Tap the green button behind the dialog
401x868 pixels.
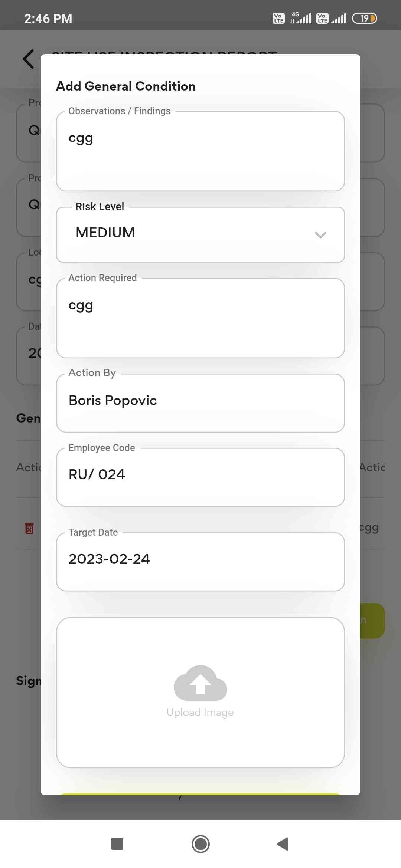coord(372,621)
